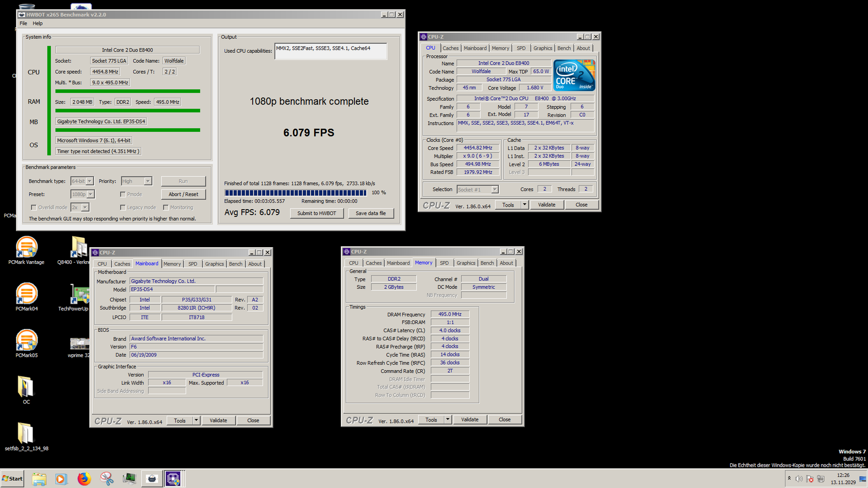Expand Tools arrow in CPU-Z Memory window
This screenshot has height=488, width=868.
pos(448,420)
